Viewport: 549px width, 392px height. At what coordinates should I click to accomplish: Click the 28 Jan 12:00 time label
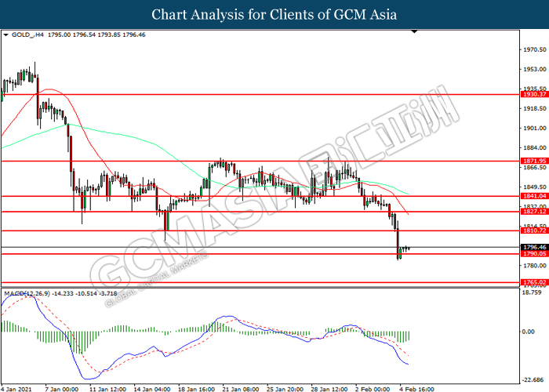coord(329,389)
